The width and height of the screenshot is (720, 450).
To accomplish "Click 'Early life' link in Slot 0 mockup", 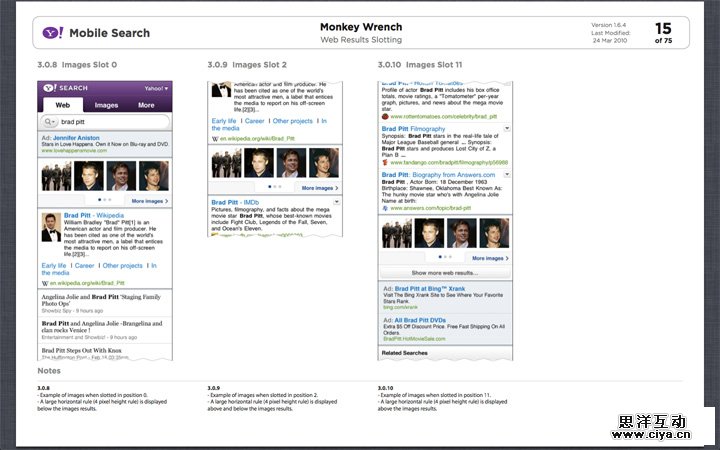I will [x=54, y=265].
